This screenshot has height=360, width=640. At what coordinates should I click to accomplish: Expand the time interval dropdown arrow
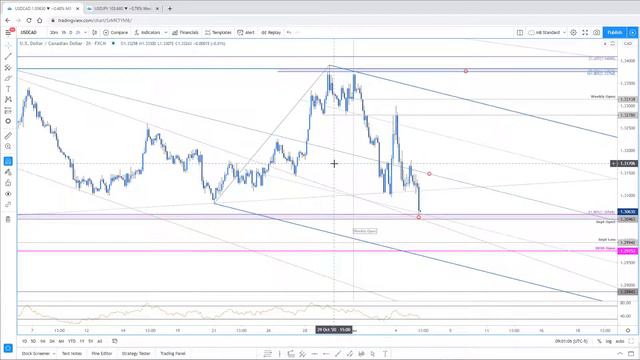[x=85, y=32]
